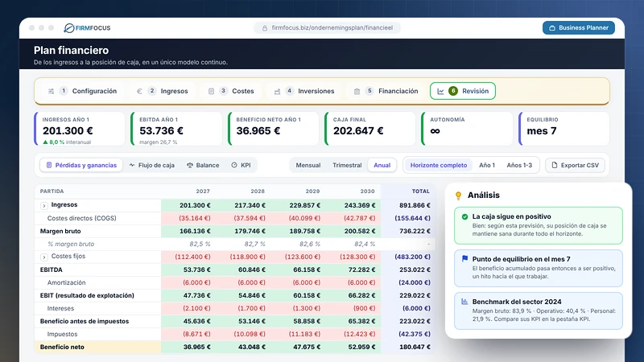Click the briefcase icon in Business Planner button
The width and height of the screenshot is (644, 362).
pyautogui.click(x=552, y=28)
